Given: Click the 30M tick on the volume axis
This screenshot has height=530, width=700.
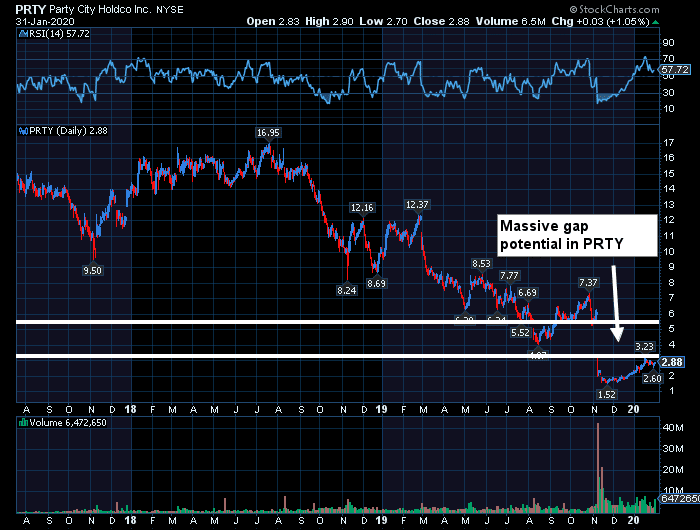Looking at the screenshot, I should pos(673,449).
